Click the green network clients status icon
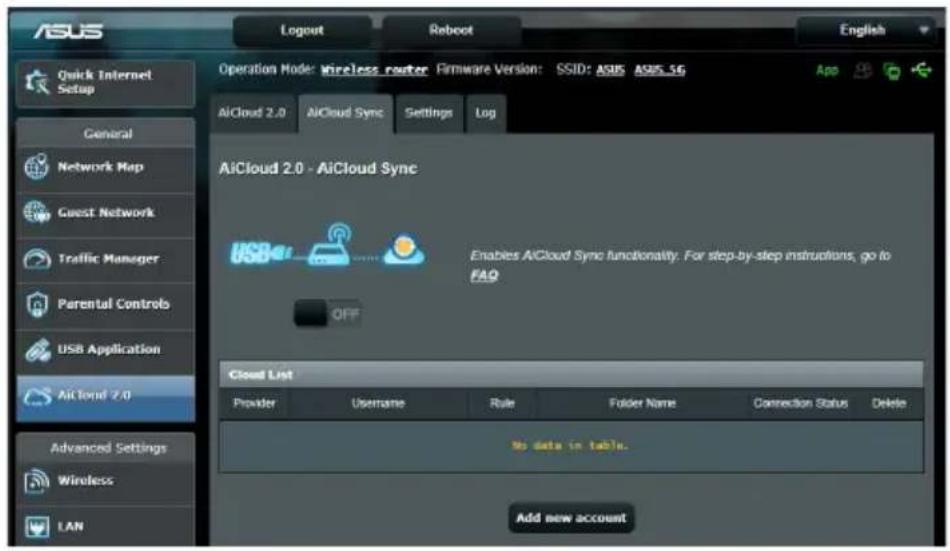This screenshot has width=950, height=551. coord(892,72)
